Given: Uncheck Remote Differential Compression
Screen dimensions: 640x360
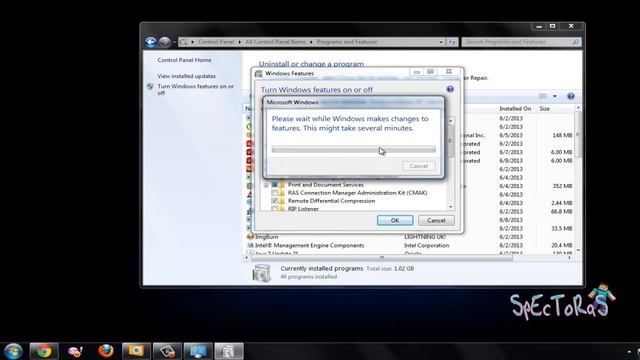Looking at the screenshot, I should 274,201.
